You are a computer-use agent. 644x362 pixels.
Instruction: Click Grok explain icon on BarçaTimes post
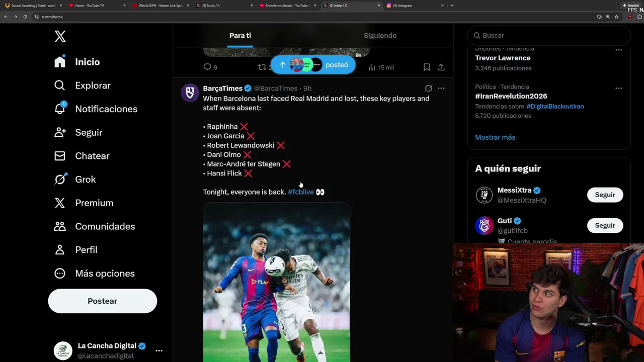click(x=428, y=88)
